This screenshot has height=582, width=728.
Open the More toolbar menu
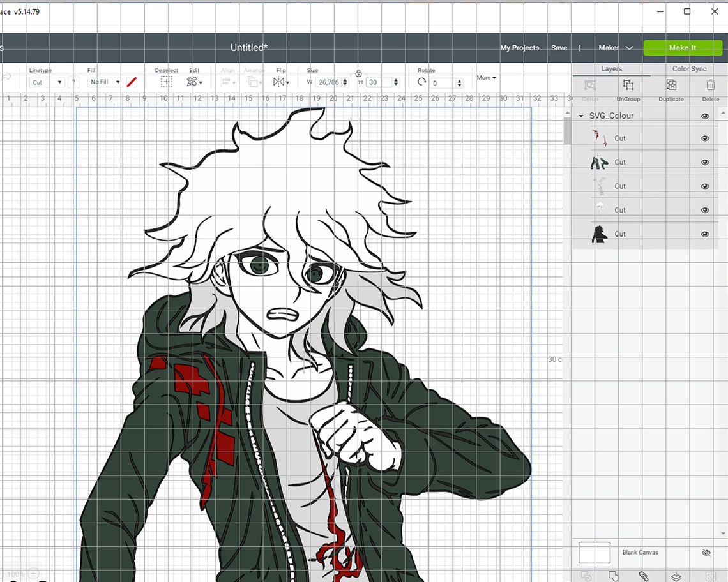[486, 77]
